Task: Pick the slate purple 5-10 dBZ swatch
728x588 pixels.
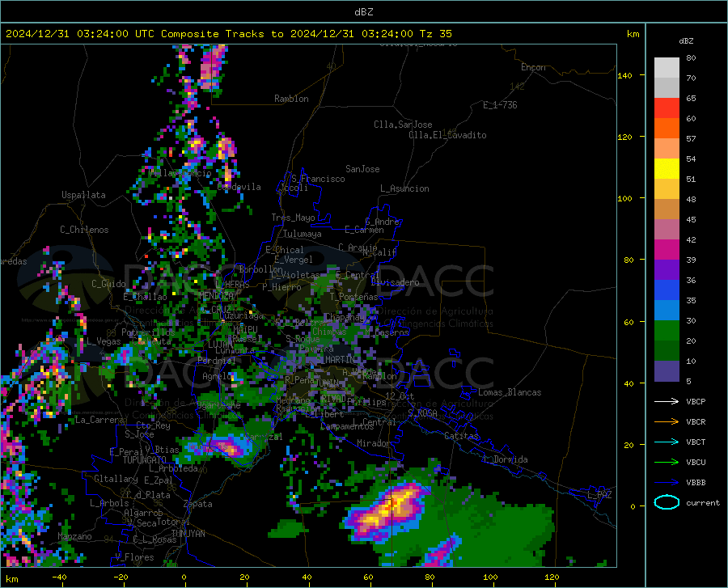Action: point(667,370)
